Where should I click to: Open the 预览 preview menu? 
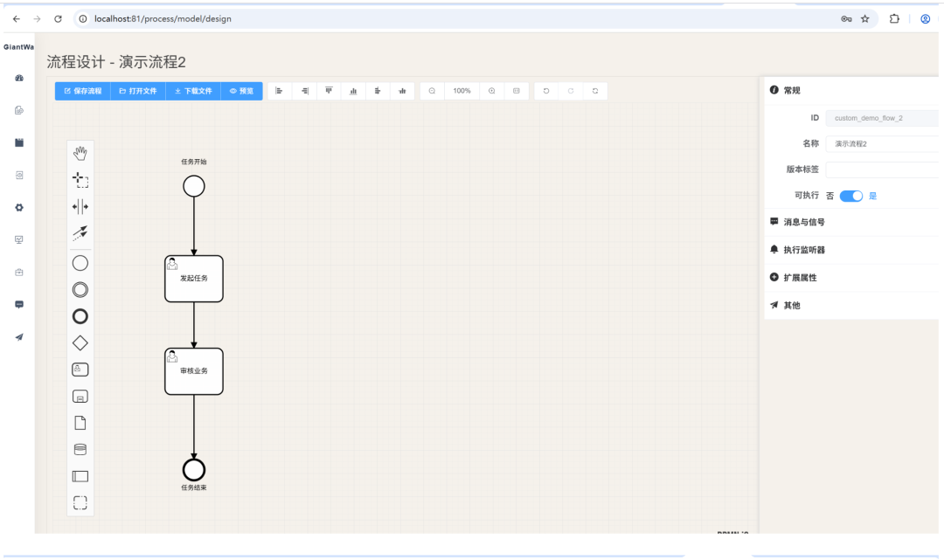(241, 91)
